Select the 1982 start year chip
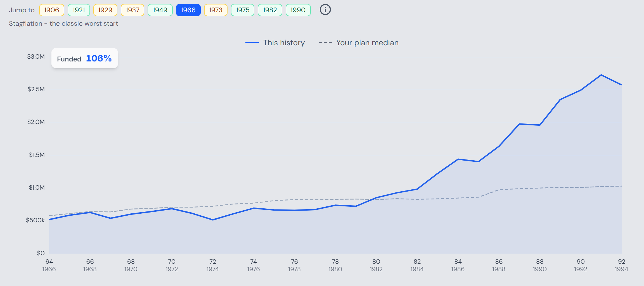 [270, 10]
